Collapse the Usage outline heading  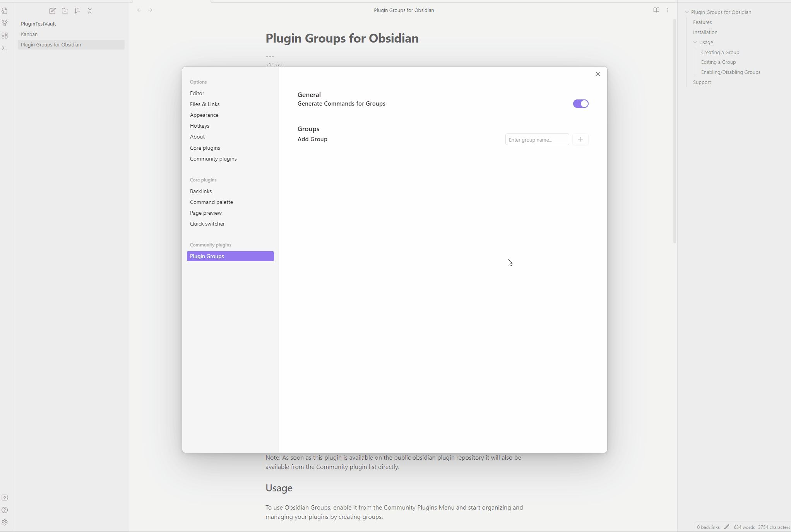click(695, 43)
